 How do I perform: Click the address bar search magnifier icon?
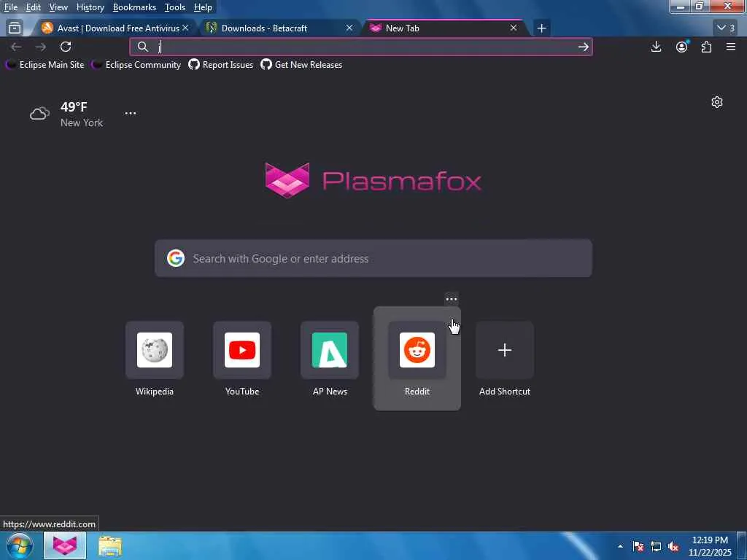pyautogui.click(x=142, y=47)
